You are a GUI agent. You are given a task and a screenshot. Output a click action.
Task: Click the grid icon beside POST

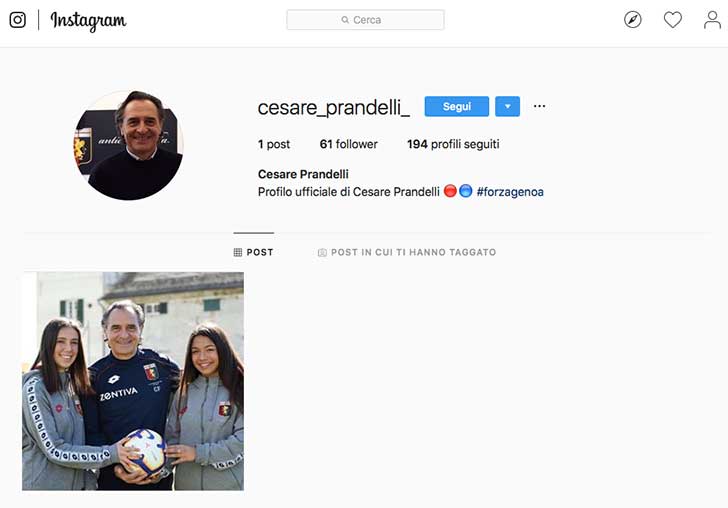238,252
